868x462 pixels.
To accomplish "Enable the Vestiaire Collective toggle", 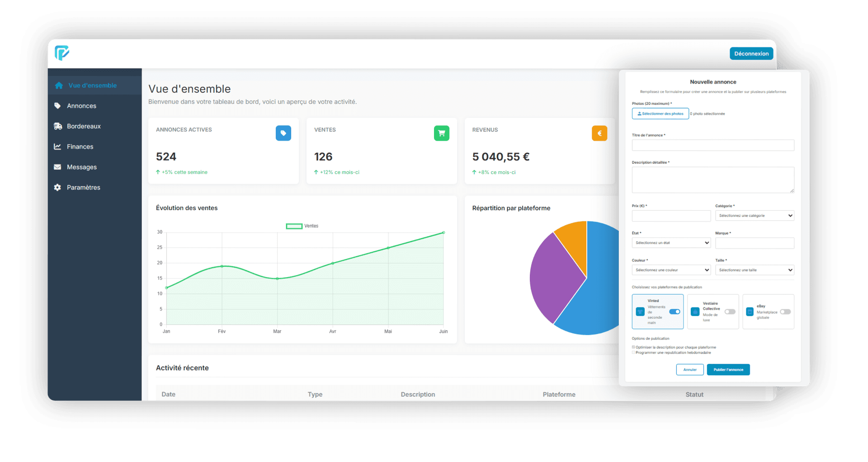I will pyautogui.click(x=730, y=311).
